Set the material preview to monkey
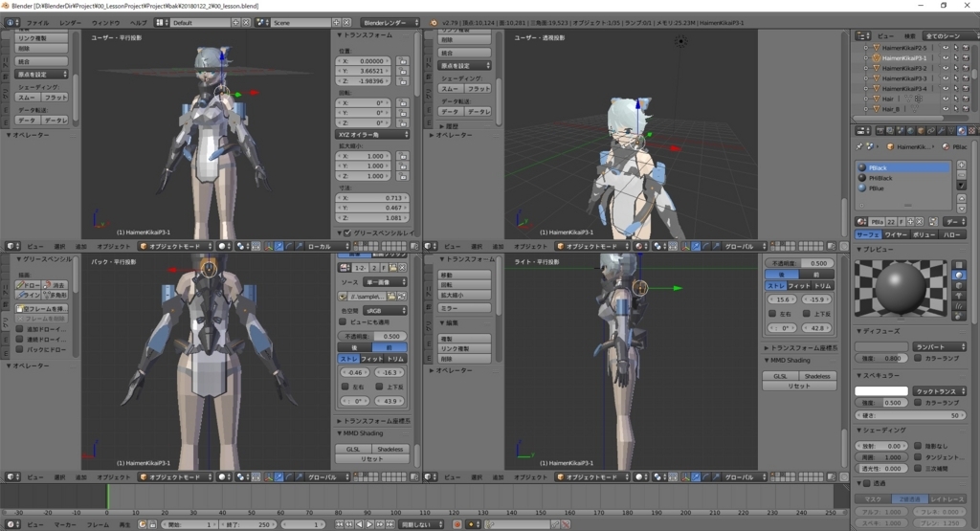The image size is (980, 531). coord(959,296)
